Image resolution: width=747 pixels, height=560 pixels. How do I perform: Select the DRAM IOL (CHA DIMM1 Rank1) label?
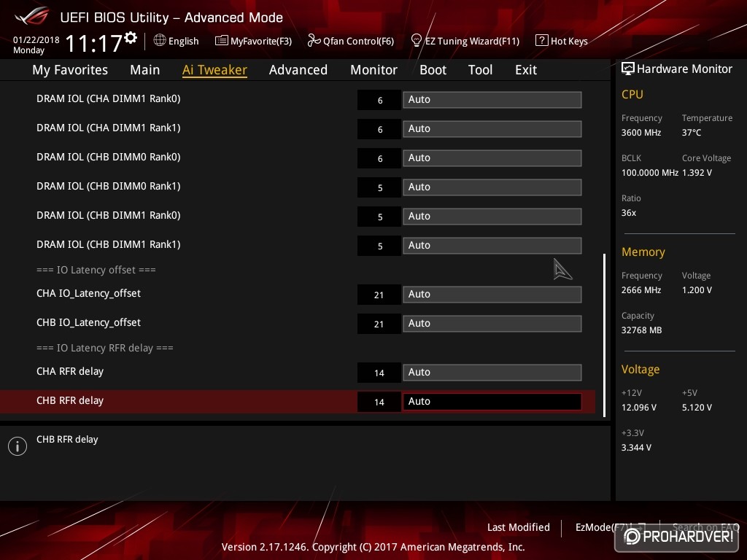point(109,128)
